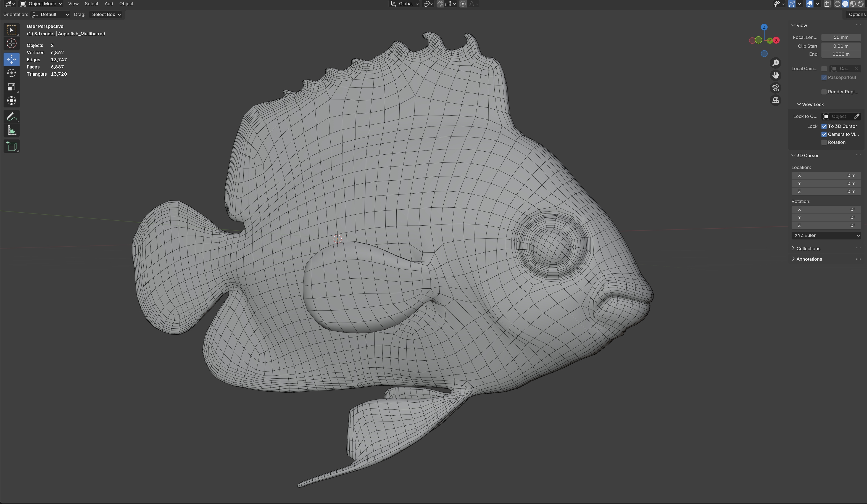This screenshot has height=504, width=867.
Task: Click the zoom magnifier viewport icon
Action: pos(776,63)
